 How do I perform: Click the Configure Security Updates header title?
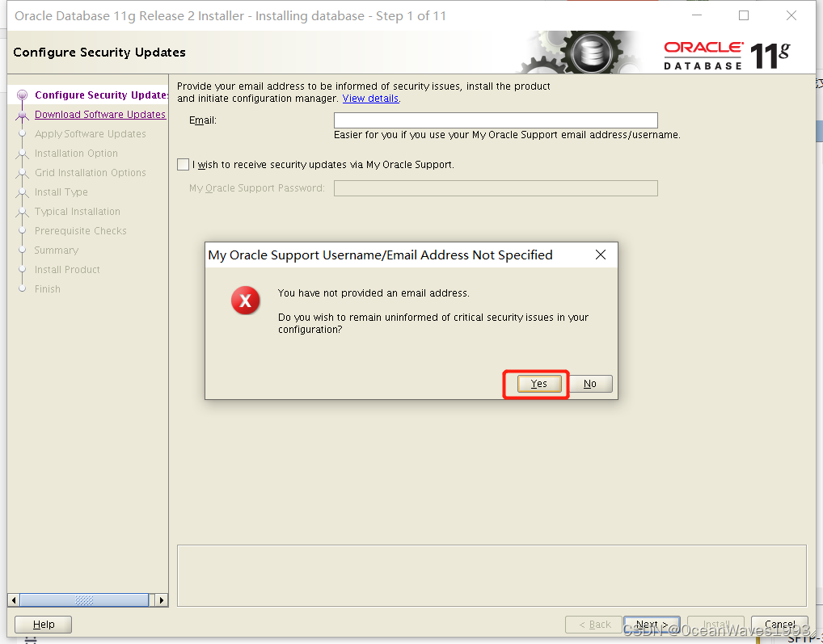click(99, 52)
